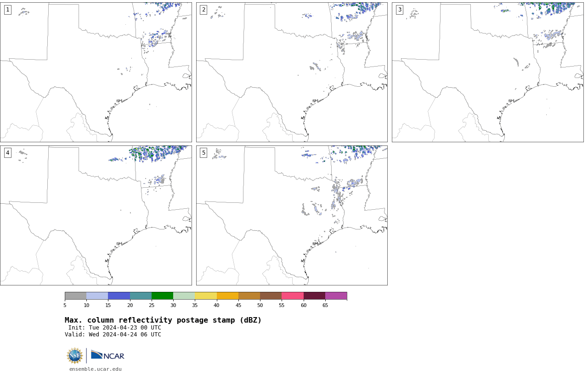588x374 pixels.
Task: Click the dark brown 50-55 dBZ swatch
Action: click(x=271, y=296)
